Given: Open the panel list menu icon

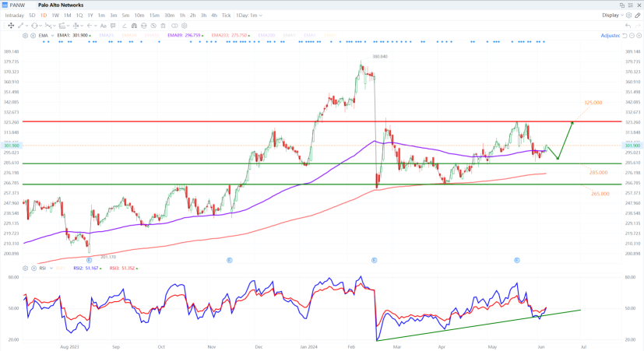Looking at the screenshot, I should tap(631, 5).
